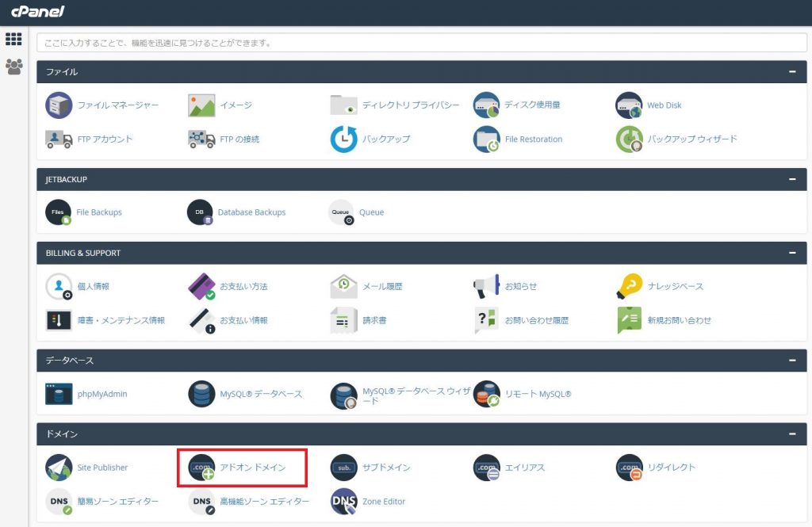Click the リモート MySQL text link
Viewport: 812px width, 527px height.
coord(538,394)
